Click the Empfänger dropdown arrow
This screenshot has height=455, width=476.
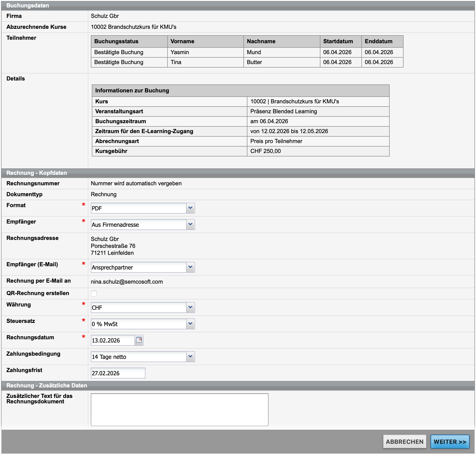pyautogui.click(x=190, y=225)
